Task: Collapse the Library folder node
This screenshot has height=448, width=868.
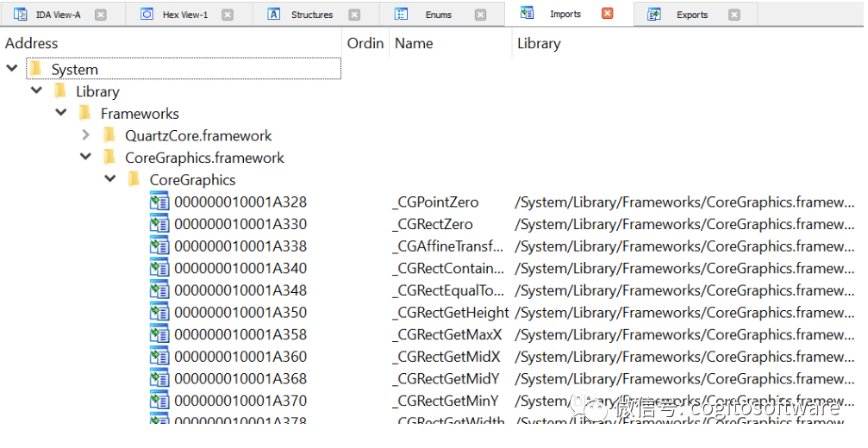Action: pyautogui.click(x=36, y=90)
